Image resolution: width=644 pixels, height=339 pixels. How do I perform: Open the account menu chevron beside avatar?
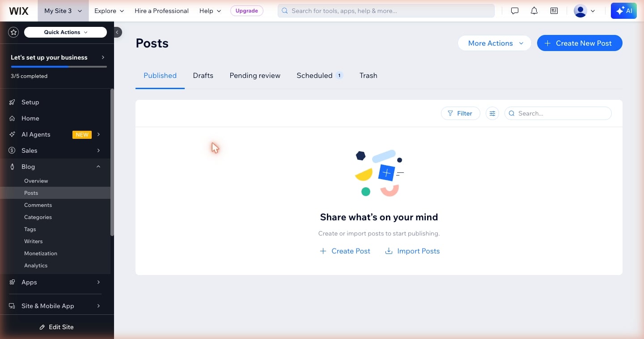click(593, 11)
